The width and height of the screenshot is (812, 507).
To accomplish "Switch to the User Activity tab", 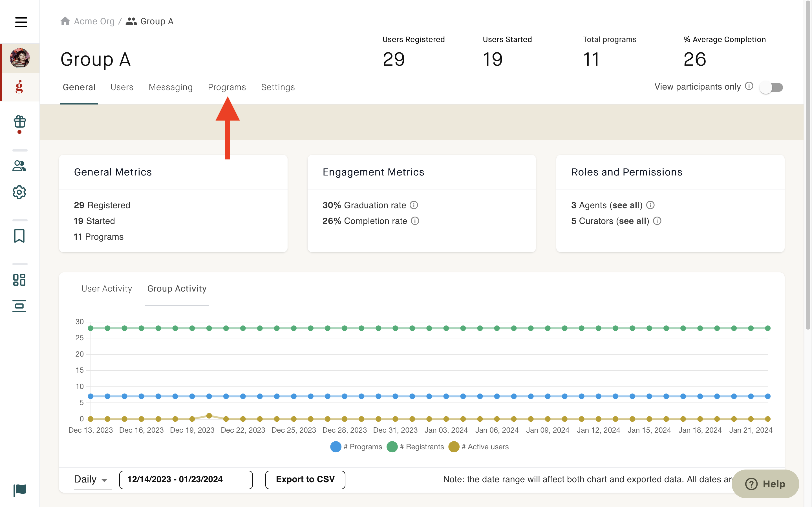I will coord(107,289).
